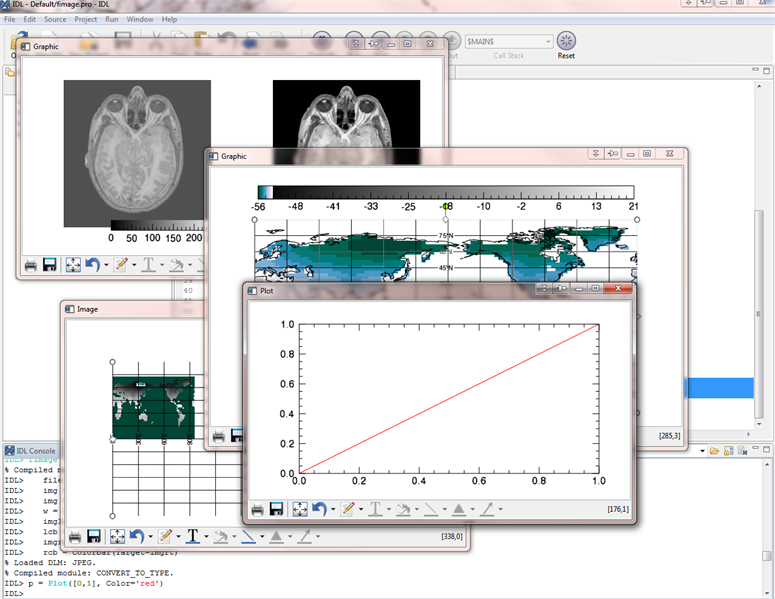Click the fit-to-view icon in the Plot window toolbar

pyautogui.click(x=298, y=509)
